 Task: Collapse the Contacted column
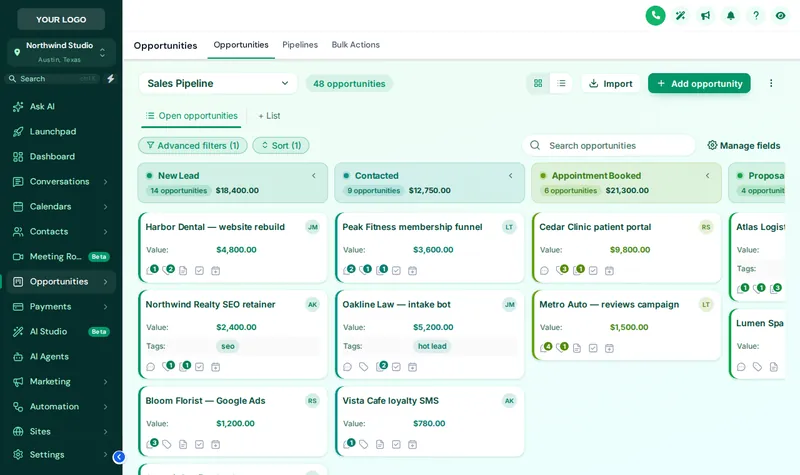coord(511,176)
